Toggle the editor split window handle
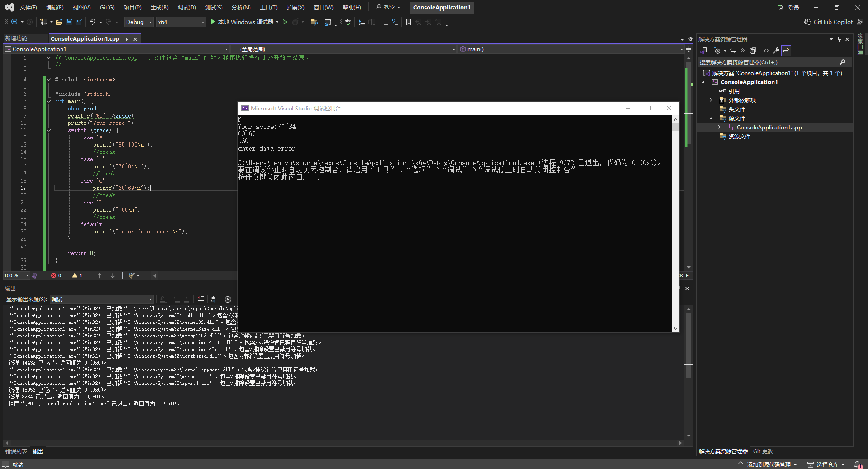The height and width of the screenshot is (469, 868). pos(689,49)
